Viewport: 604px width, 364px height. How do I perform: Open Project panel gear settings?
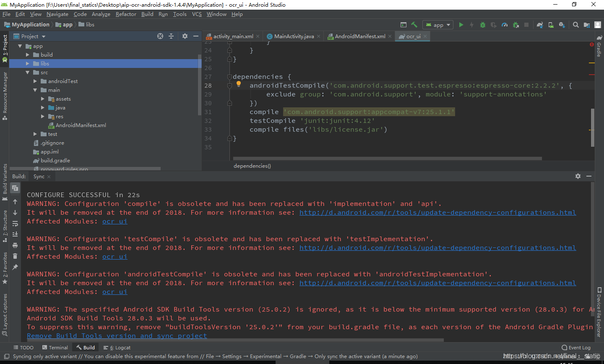tap(185, 36)
